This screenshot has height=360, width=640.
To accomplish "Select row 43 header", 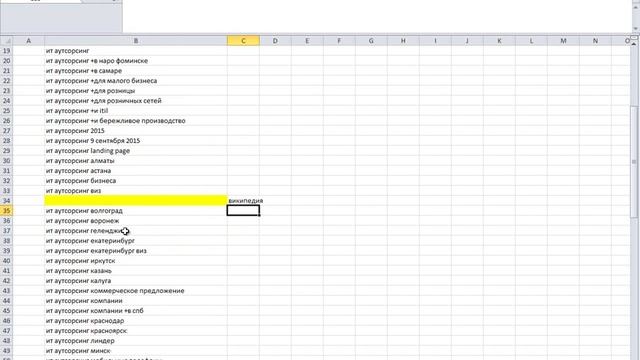I will coord(7,291).
